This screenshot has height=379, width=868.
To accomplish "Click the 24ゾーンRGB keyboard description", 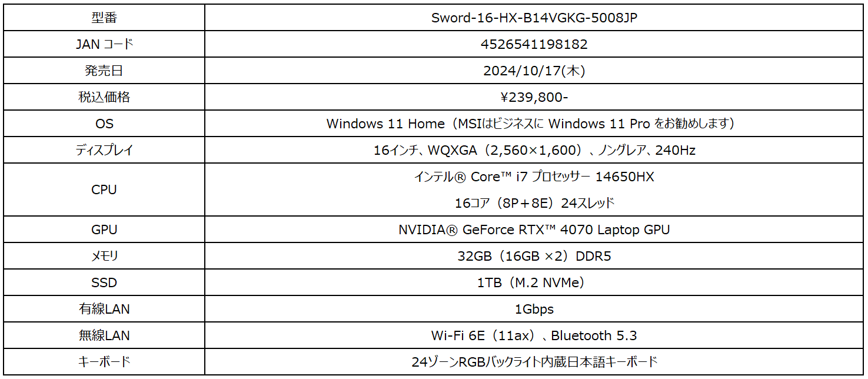I will pos(534,362).
